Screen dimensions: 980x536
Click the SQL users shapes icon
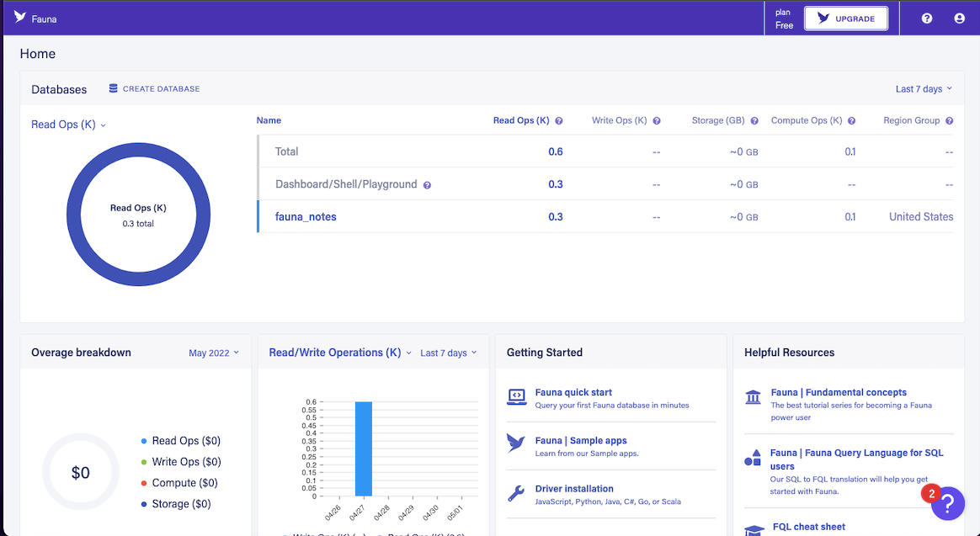point(754,458)
